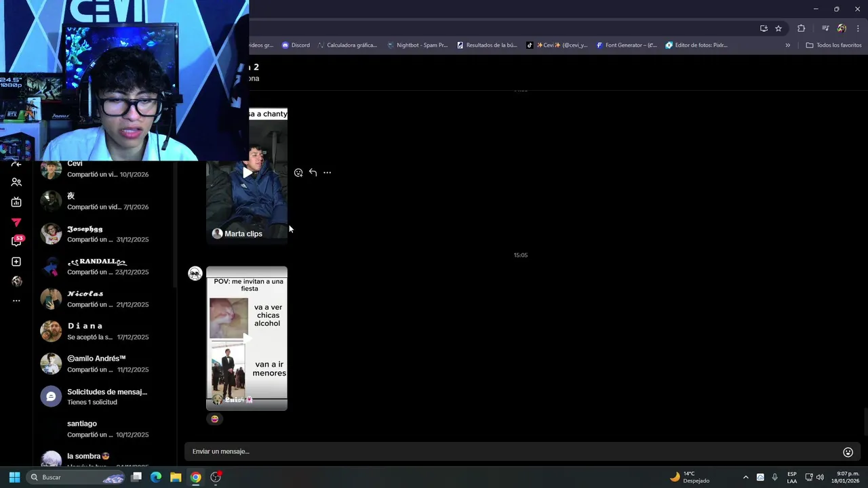Open the Cevi (@cevi_y... TikTok bookmark
Image resolution: width=868 pixels, height=488 pixels.
[557, 45]
